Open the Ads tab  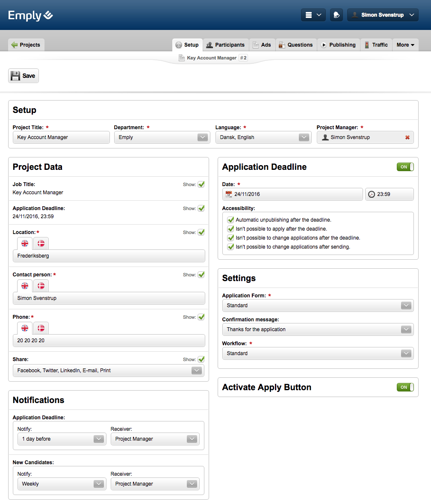tap(262, 44)
